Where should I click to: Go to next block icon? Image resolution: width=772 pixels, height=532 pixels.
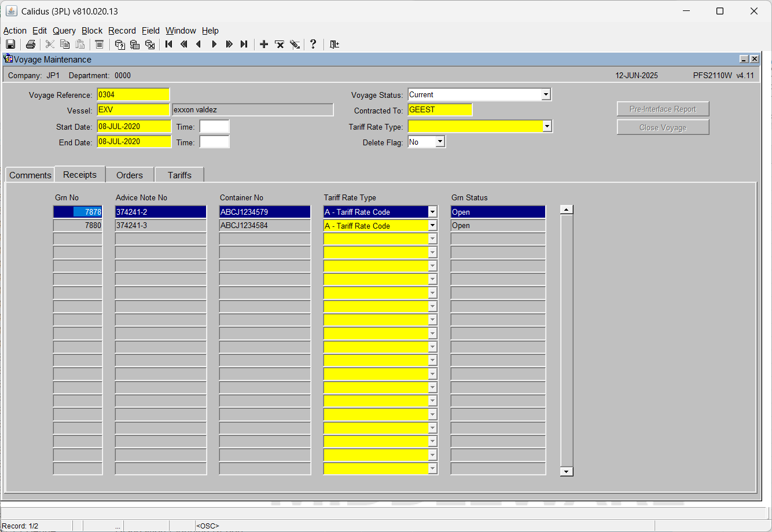point(229,45)
